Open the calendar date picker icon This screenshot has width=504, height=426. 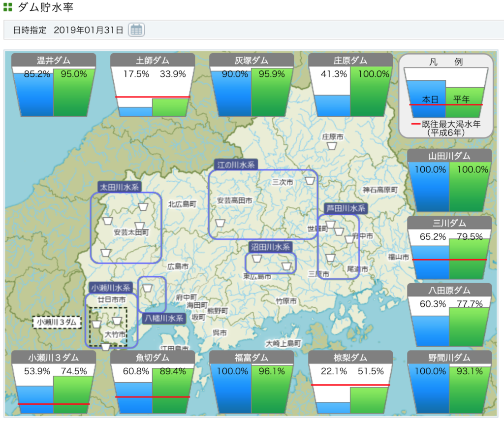[136, 30]
